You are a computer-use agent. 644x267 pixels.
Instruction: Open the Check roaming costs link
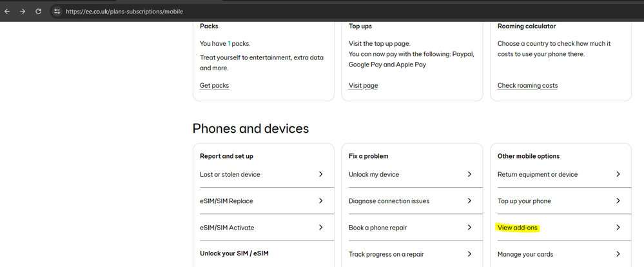(527, 86)
